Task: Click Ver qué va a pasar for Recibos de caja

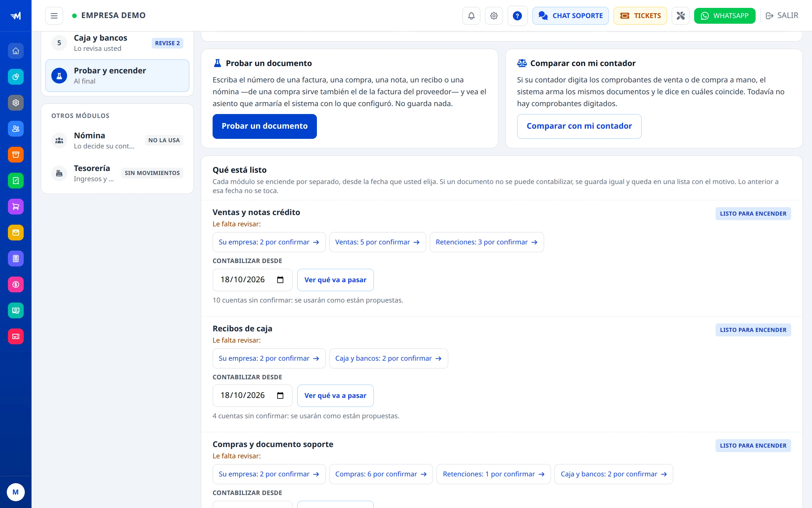Action: [335, 395]
